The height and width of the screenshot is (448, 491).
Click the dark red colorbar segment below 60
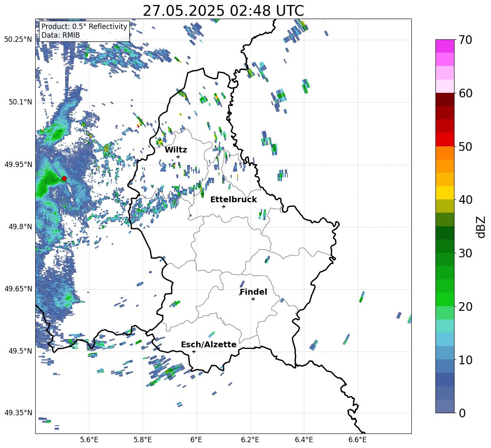pyautogui.click(x=445, y=99)
